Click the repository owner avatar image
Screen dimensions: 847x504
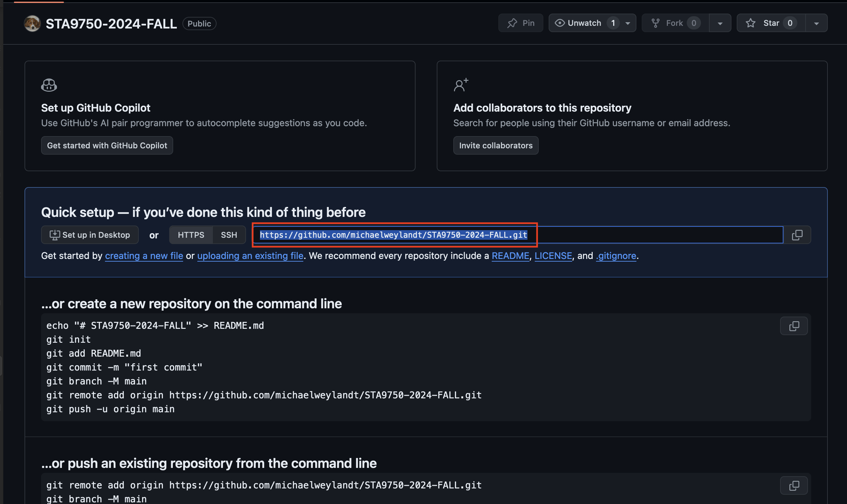click(x=32, y=24)
